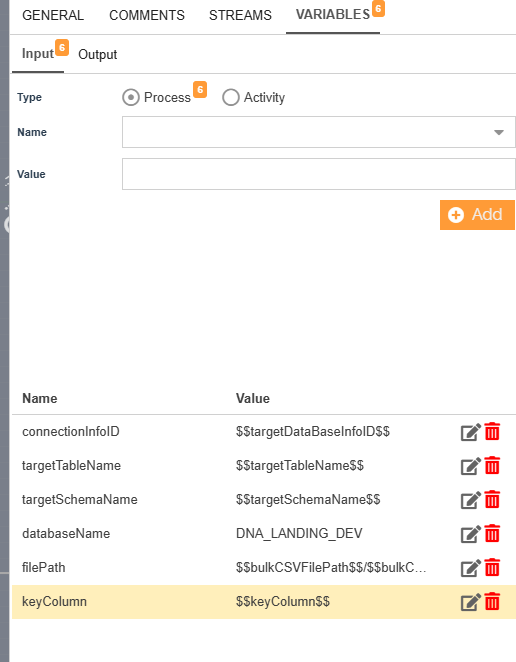Open the STREAMS tab

240,15
